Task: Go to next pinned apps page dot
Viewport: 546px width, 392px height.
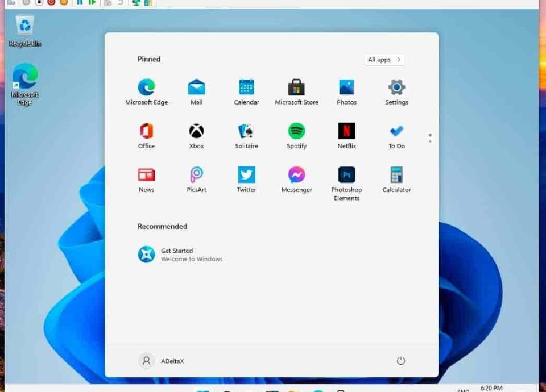Action: coord(430,141)
